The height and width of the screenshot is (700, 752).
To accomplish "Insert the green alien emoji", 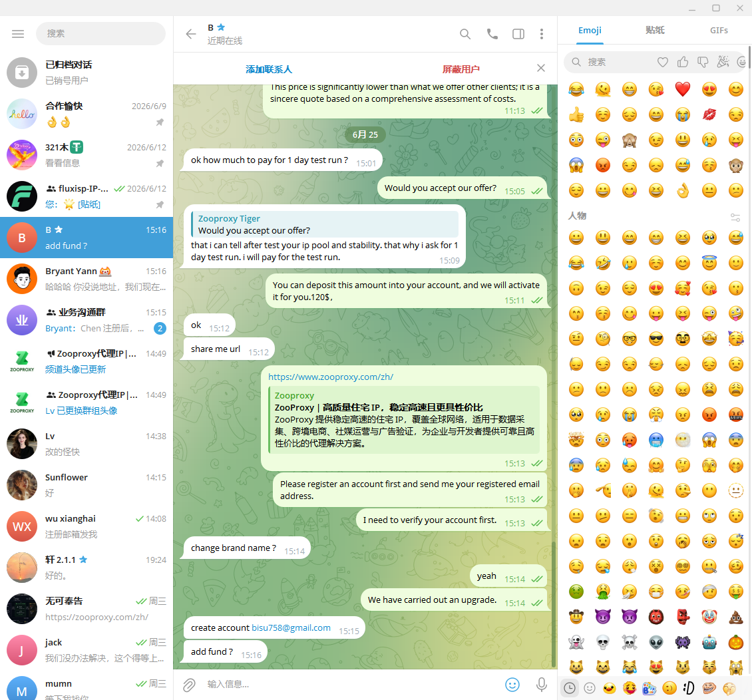I will 656,642.
